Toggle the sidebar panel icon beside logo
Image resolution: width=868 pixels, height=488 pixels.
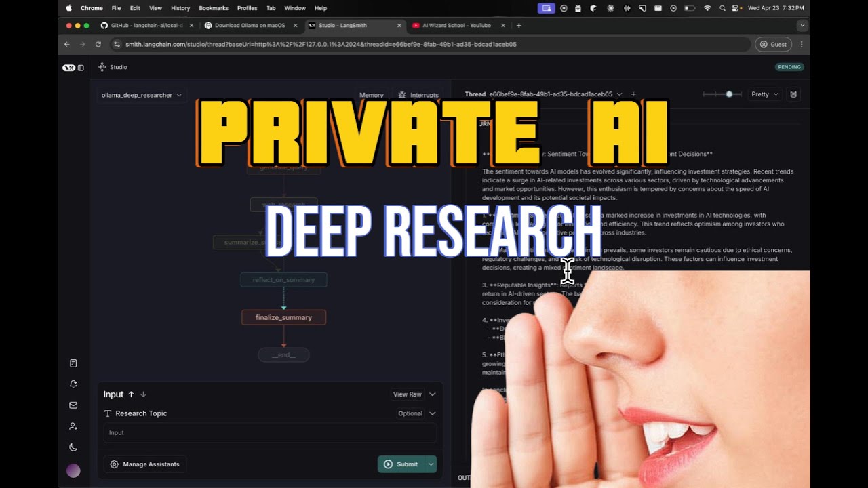[81, 68]
